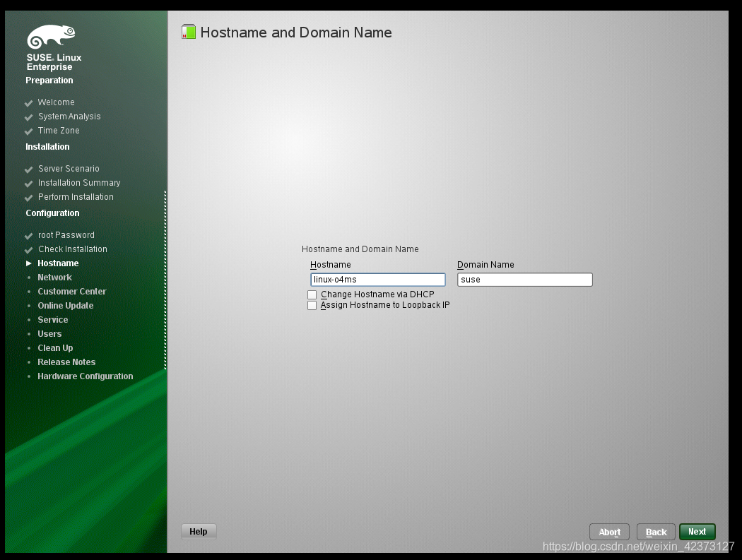
Task: Click the checkmark icon beside Welcome
Action: tap(28, 103)
